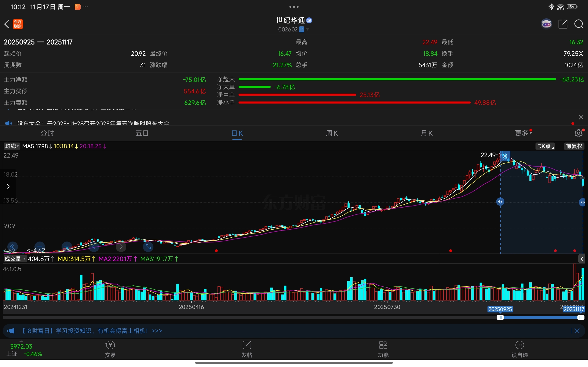Switch to the 分时 tab
588x367 pixels.
pyautogui.click(x=47, y=133)
